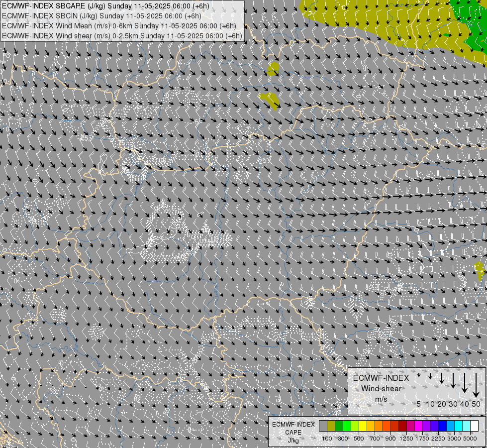The width and height of the screenshot is (487, 448).
Task: Click the 2250 tick label in CAPE legend
Action: (438, 439)
